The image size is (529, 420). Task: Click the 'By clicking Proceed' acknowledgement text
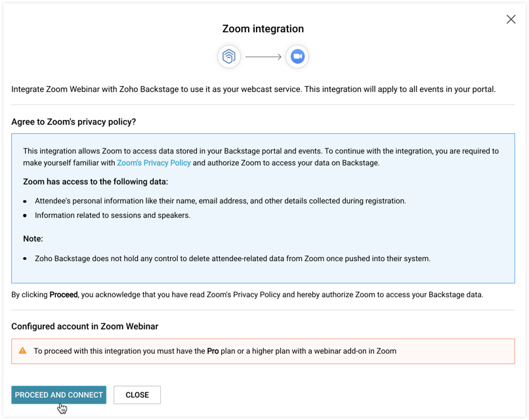coord(247,295)
